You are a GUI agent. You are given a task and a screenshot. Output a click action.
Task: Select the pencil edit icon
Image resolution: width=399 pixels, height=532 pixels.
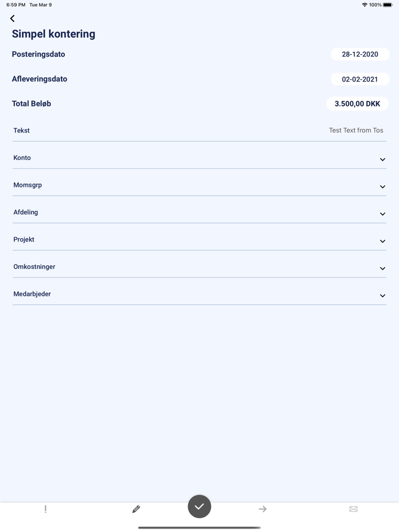[x=136, y=509]
